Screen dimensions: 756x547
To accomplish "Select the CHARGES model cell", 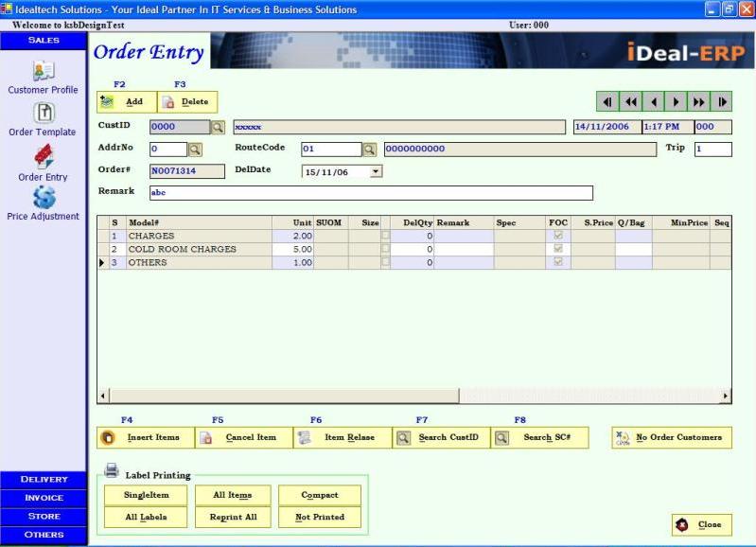I will point(199,236).
